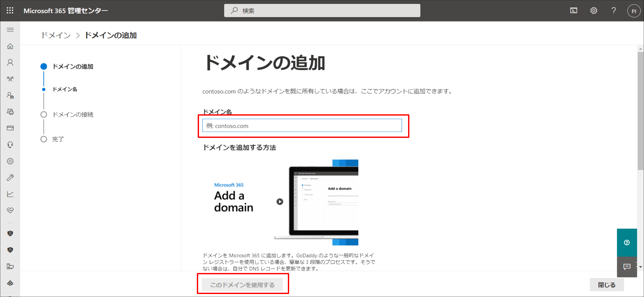Go to Home in left sidebar
Viewport: 644px width, 297px height.
tap(10, 46)
